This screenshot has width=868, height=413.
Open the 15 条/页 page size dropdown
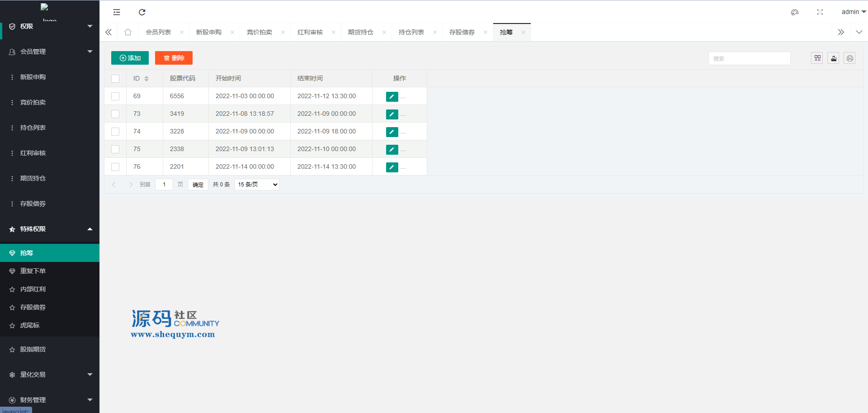point(257,185)
